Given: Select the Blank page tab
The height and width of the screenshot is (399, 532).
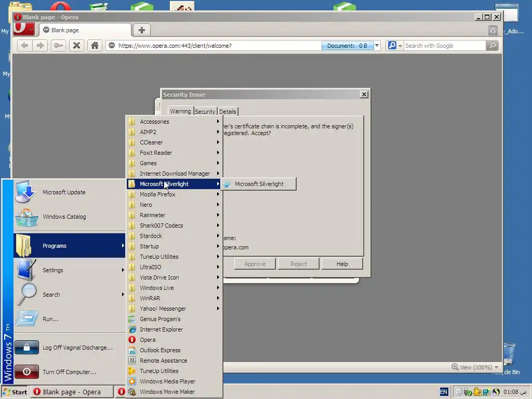Looking at the screenshot, I should [x=85, y=30].
